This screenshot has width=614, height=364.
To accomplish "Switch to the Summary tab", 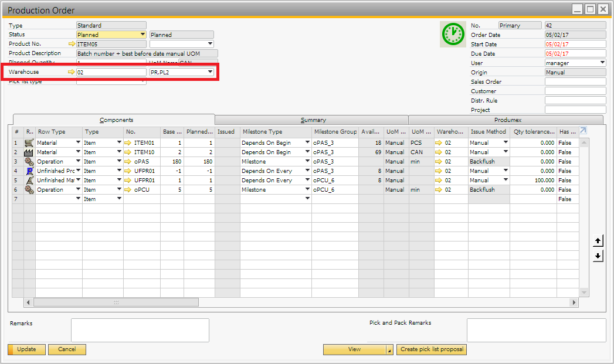I will pos(313,120).
